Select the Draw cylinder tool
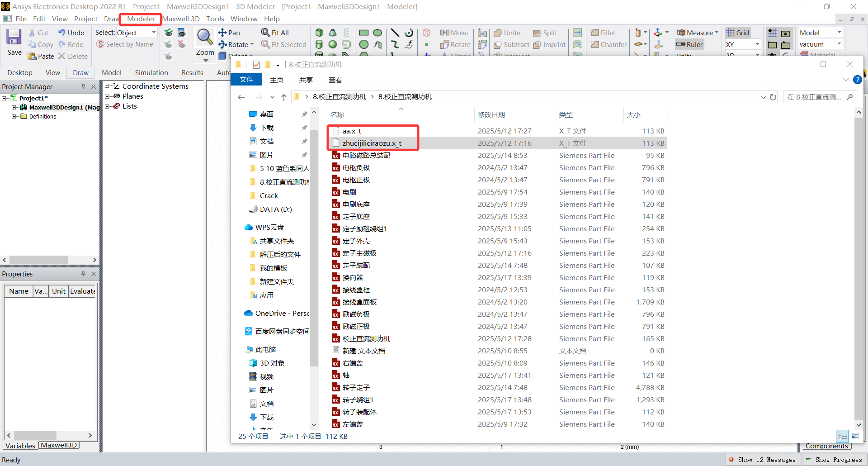The image size is (868, 466). (319, 44)
